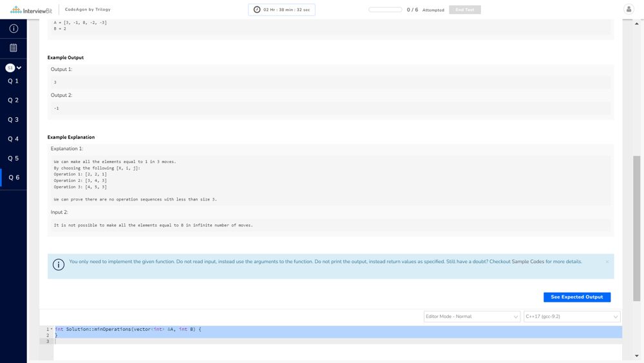Click the timer text '02 Hr : 38 min'
Image resolution: width=644 pixels, height=363 pixels.
point(278,10)
